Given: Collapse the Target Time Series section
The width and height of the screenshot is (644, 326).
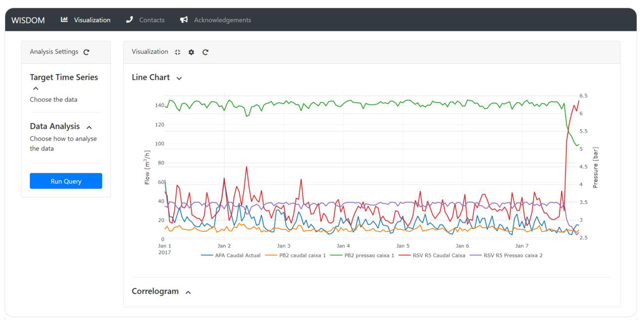Looking at the screenshot, I should [36, 88].
